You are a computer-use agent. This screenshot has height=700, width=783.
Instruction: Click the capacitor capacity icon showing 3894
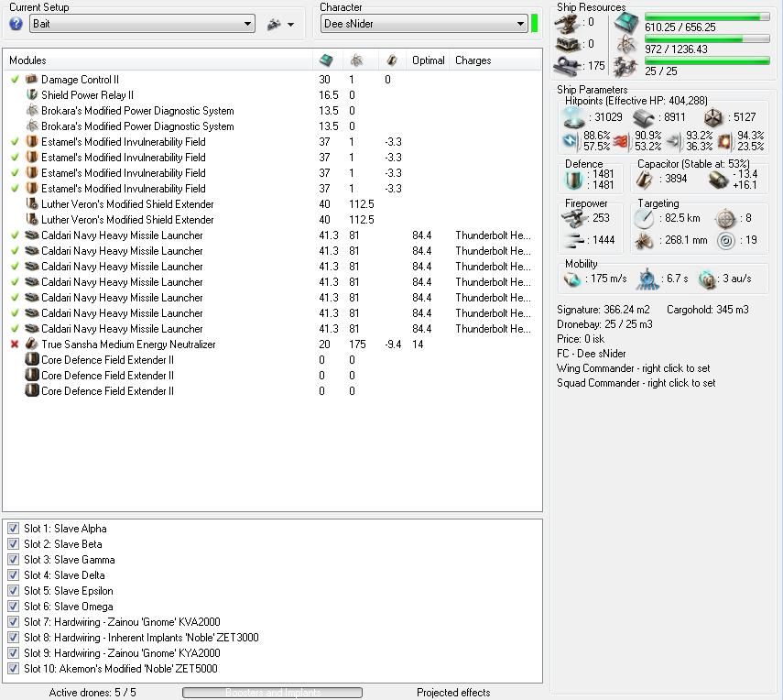coord(644,180)
